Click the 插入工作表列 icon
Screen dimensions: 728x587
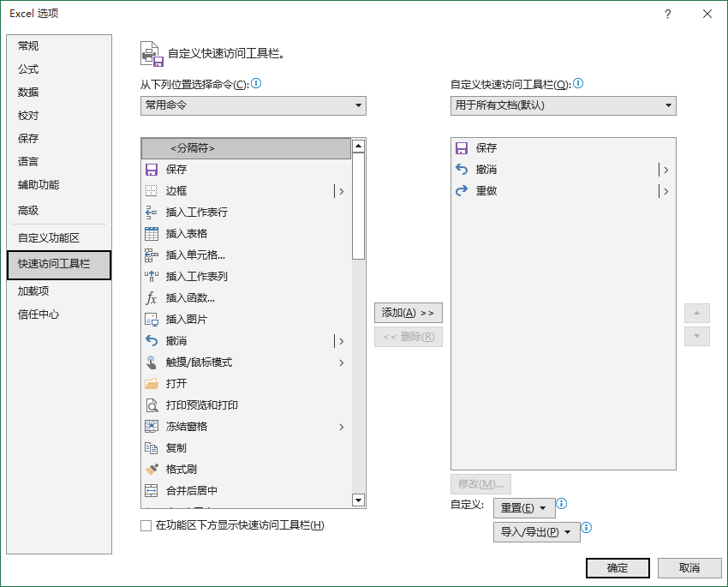[x=152, y=276]
